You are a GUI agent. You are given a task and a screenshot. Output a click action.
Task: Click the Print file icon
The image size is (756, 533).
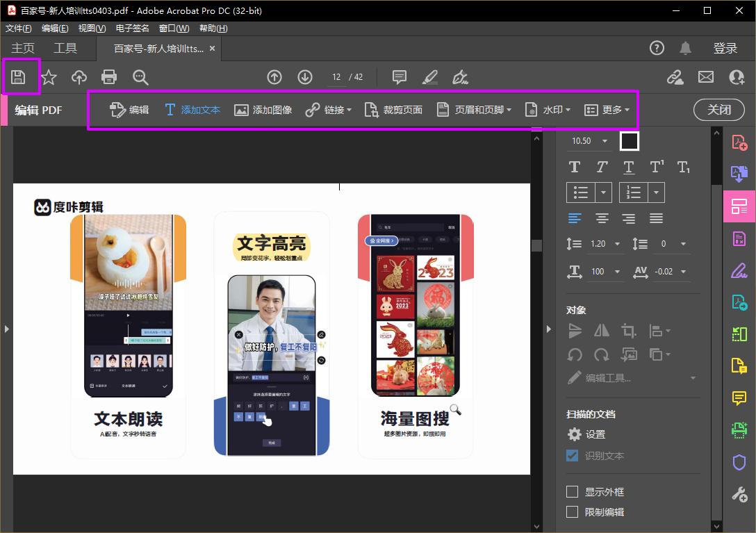(x=109, y=77)
